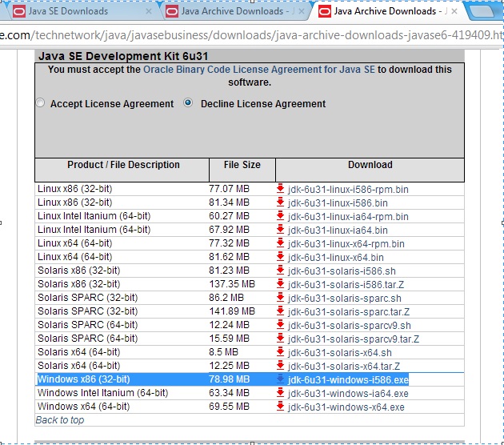Open Oracle Binary Code License Agreement link
504x445 pixels.
(258, 70)
